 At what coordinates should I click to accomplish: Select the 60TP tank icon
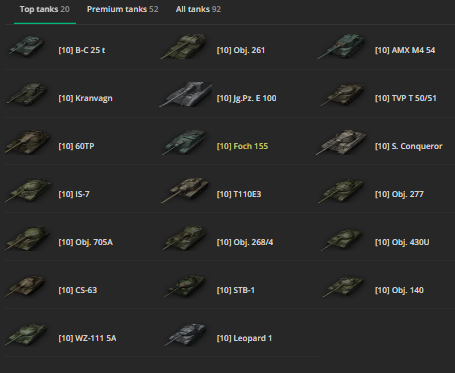coord(28,143)
